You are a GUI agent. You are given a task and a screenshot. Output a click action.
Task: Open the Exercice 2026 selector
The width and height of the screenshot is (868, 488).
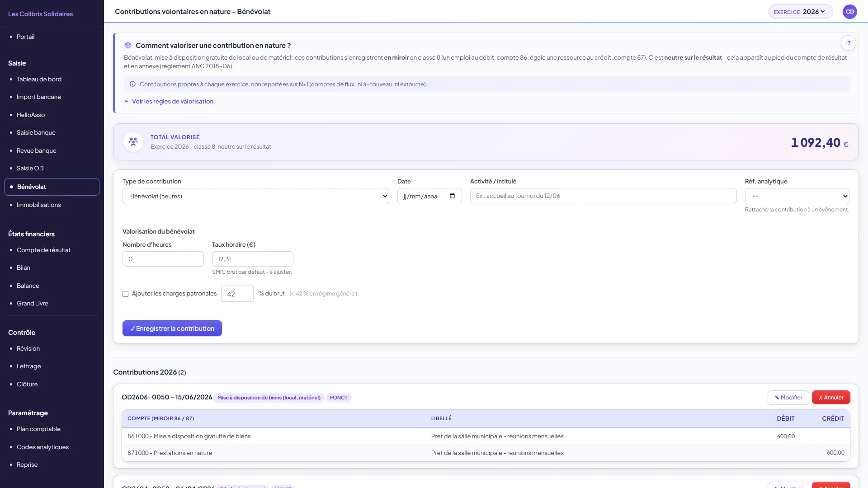click(800, 12)
